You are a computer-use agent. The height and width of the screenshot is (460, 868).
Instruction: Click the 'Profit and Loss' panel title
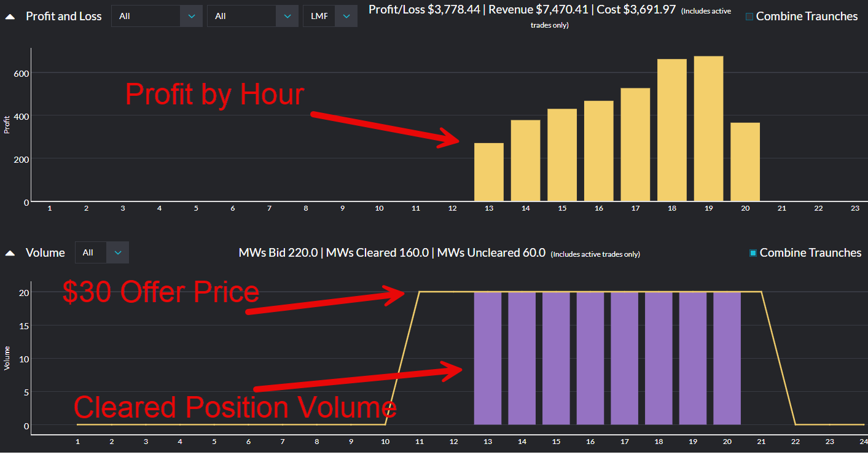click(x=64, y=17)
